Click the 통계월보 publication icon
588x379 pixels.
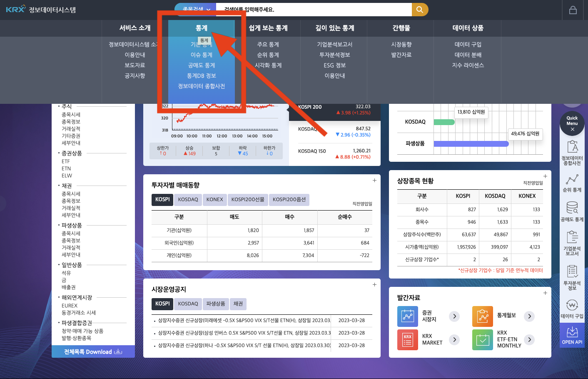coord(483,316)
